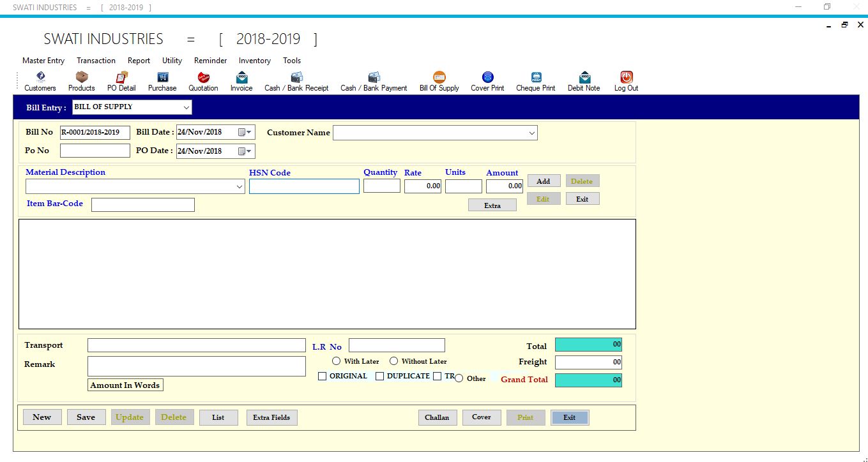Enable the DUPLICATE checkbox
868x462 pixels.
click(x=380, y=376)
